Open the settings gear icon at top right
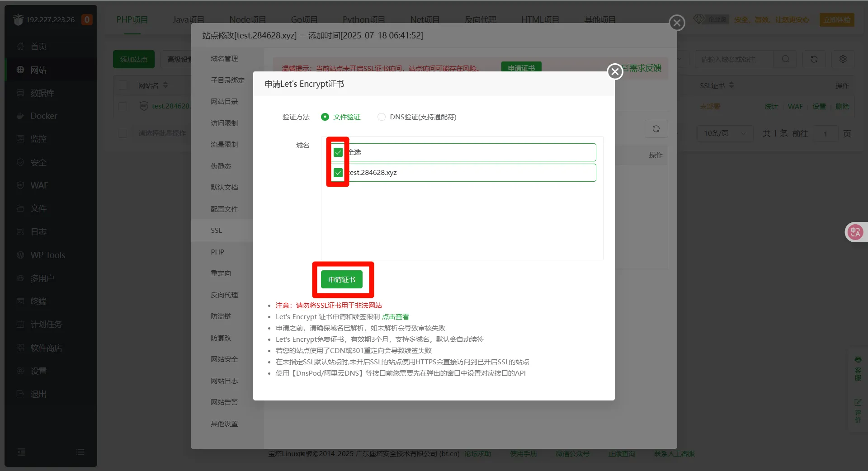This screenshot has width=868, height=471. tap(843, 59)
